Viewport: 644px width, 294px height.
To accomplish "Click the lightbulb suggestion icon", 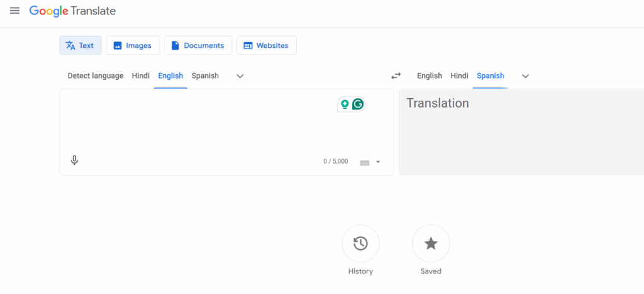I will click(x=345, y=105).
